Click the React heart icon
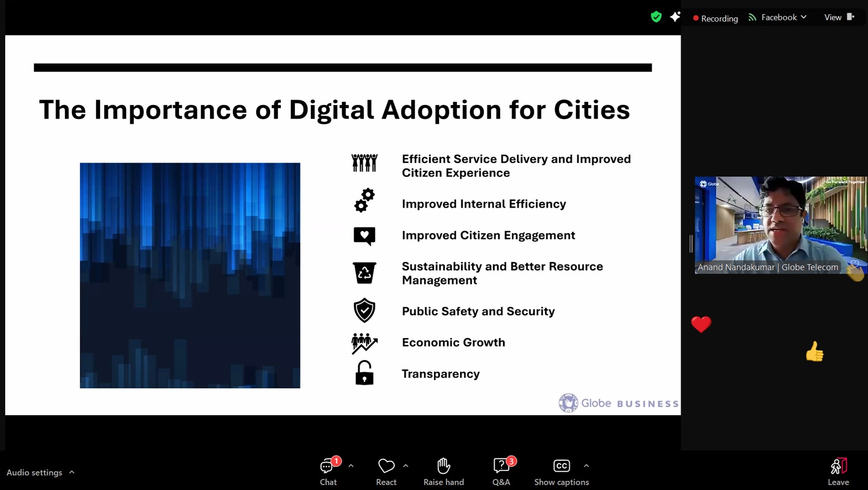This screenshot has width=868, height=490. 386,466
